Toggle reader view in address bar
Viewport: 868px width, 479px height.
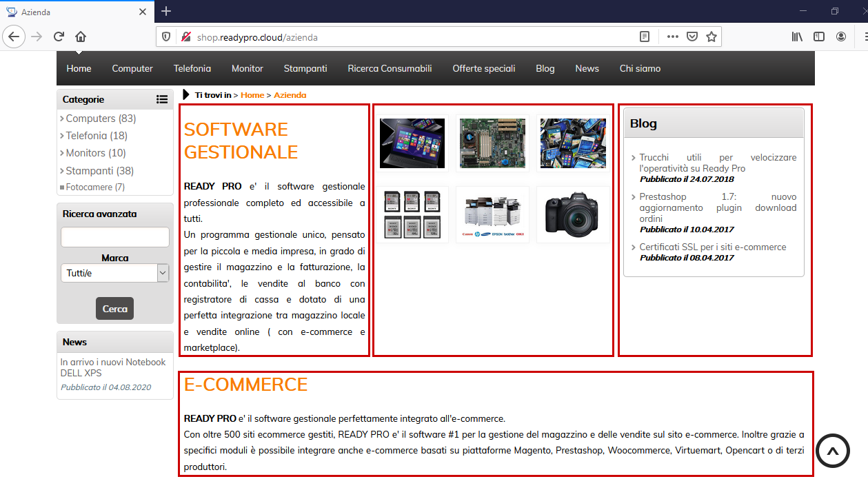pyautogui.click(x=645, y=37)
